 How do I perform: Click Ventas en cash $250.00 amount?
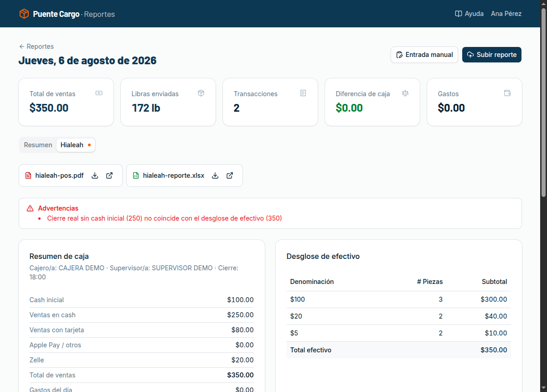pyautogui.click(x=240, y=315)
